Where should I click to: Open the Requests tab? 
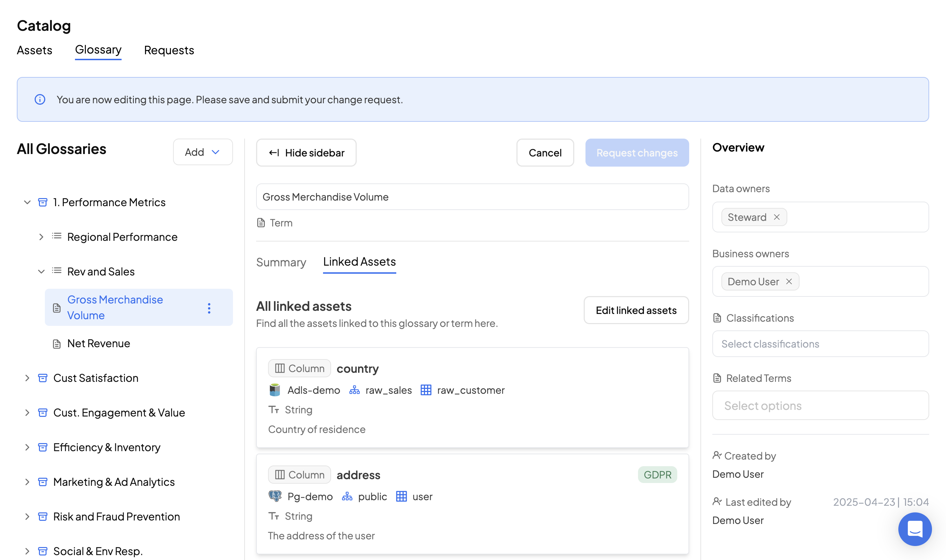click(169, 50)
